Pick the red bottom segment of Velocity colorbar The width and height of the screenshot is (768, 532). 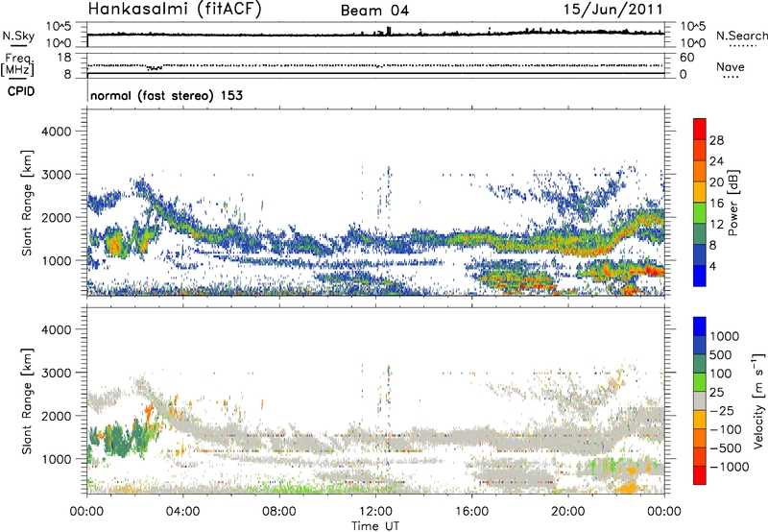700,475
